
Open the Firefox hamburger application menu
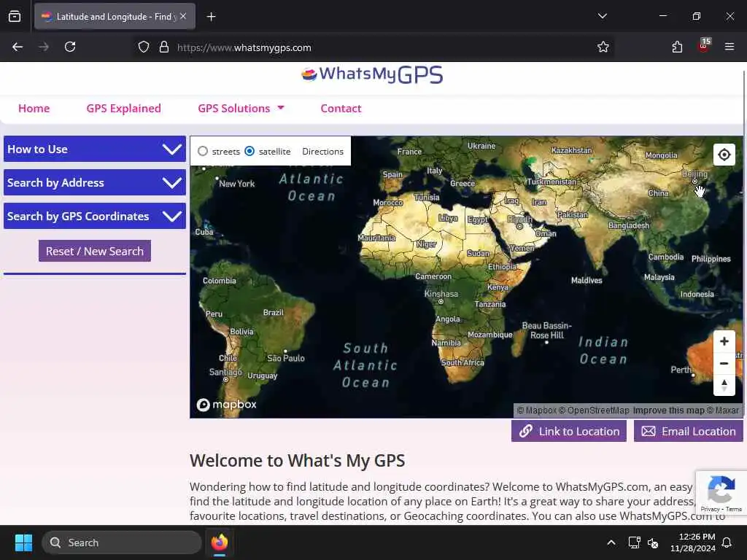pos(729,47)
